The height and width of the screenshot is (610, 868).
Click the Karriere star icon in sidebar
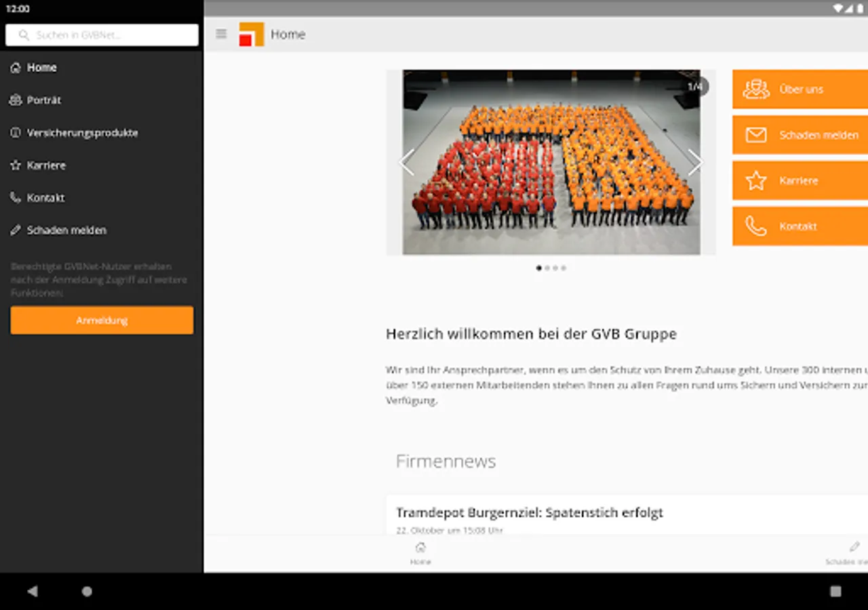16,165
